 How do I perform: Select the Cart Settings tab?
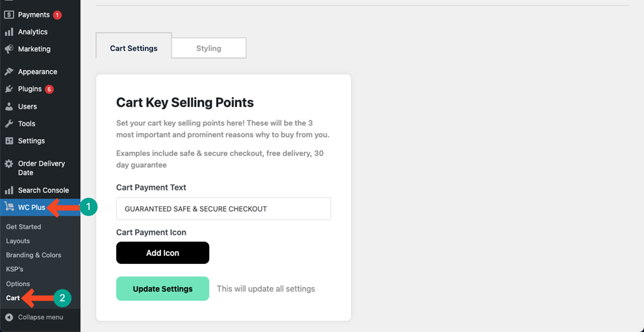click(133, 48)
